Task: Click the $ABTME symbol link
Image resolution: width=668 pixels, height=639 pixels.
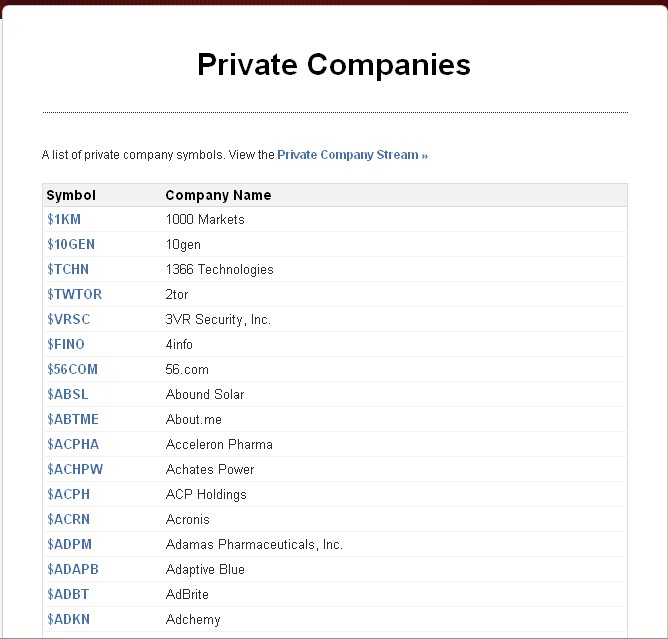Action: click(72, 419)
